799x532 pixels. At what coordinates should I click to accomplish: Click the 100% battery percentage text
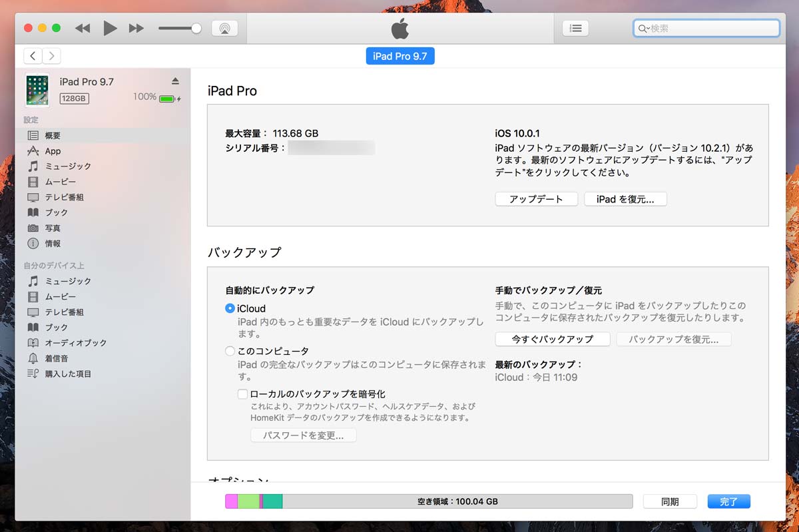[x=144, y=97]
